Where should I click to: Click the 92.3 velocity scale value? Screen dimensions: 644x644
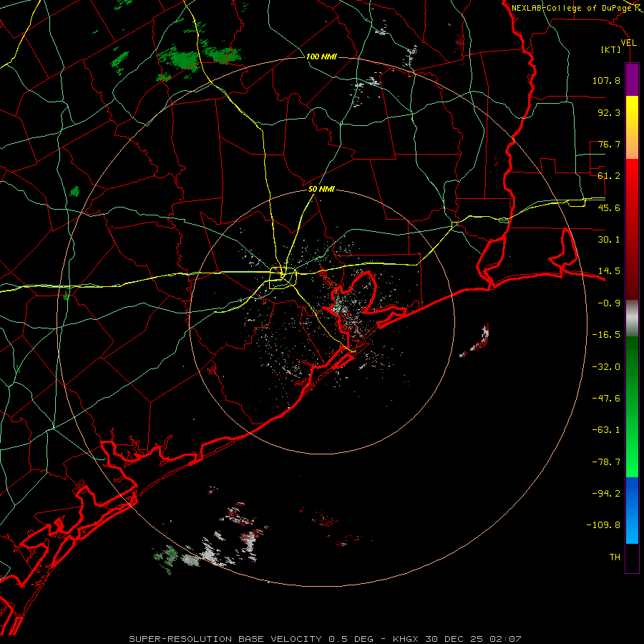609,112
